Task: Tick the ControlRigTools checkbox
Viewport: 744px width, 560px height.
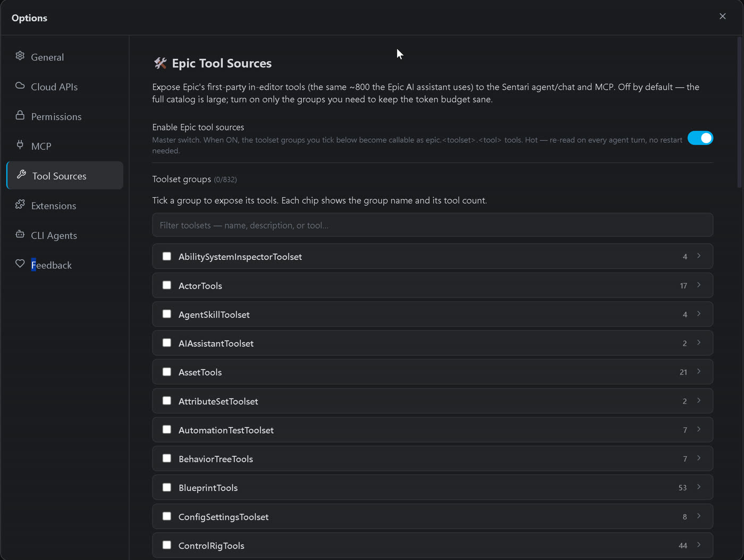Action: [x=167, y=545]
